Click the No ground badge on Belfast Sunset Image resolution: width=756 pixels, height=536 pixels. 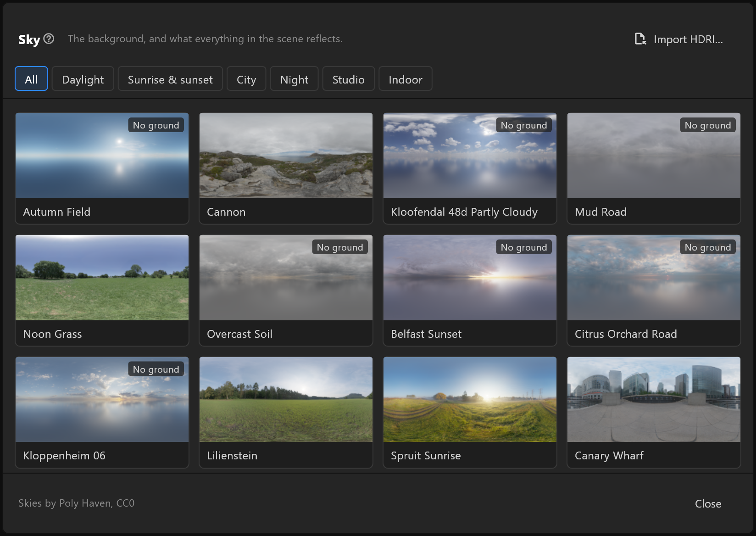(524, 247)
